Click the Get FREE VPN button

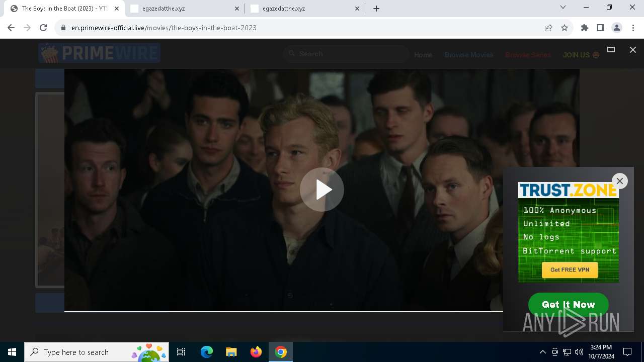coord(570,270)
